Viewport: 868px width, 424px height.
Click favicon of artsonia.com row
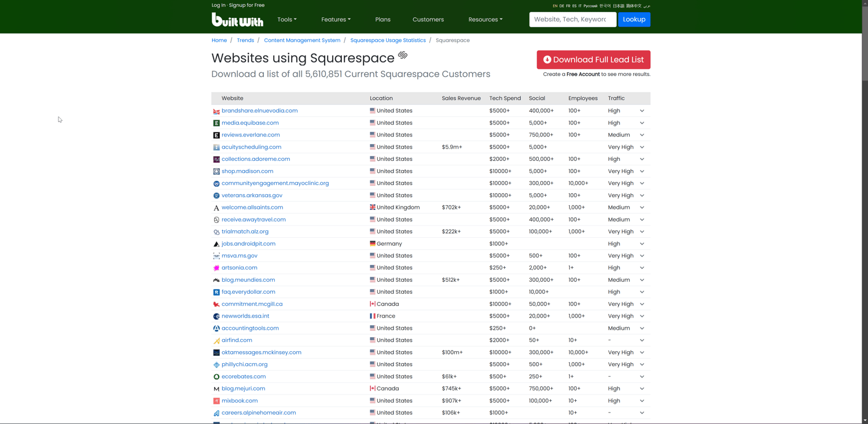click(x=216, y=268)
